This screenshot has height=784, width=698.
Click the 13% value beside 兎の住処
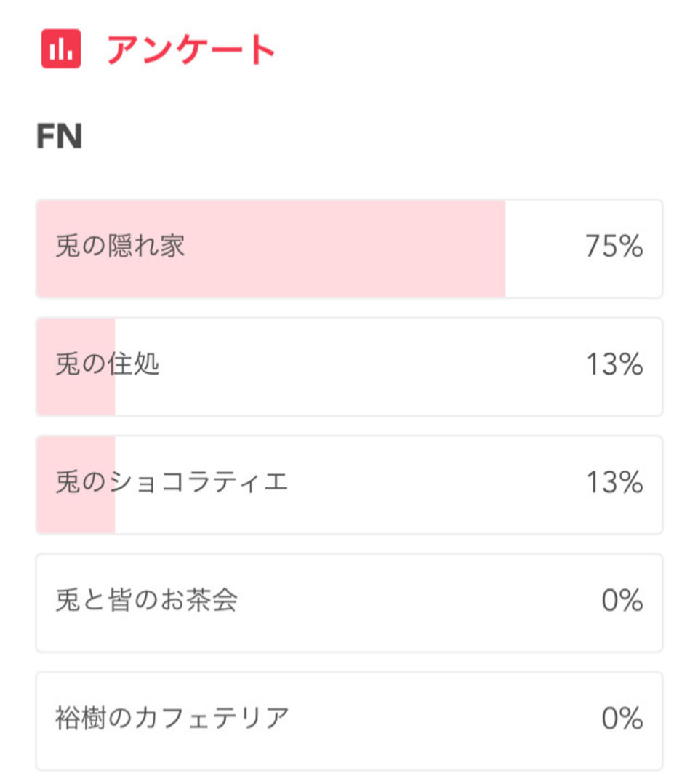[x=615, y=364]
